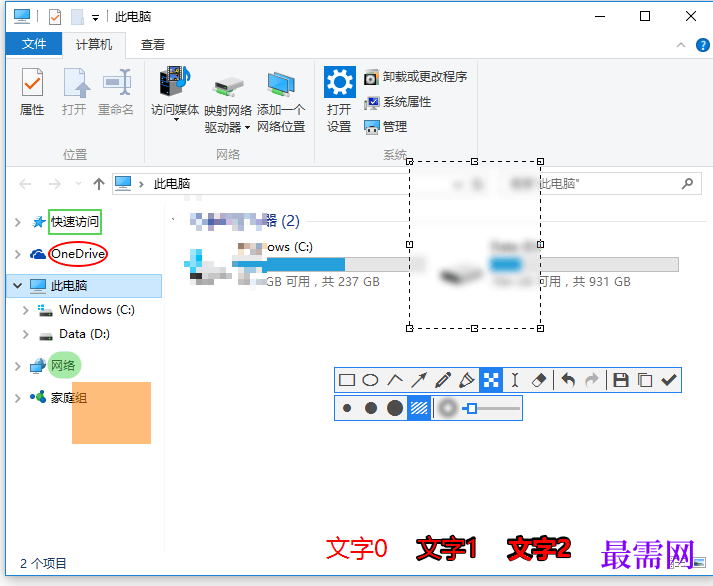Image resolution: width=713 pixels, height=586 pixels.
Task: Copy the screenshot to clipboard
Action: click(x=645, y=380)
